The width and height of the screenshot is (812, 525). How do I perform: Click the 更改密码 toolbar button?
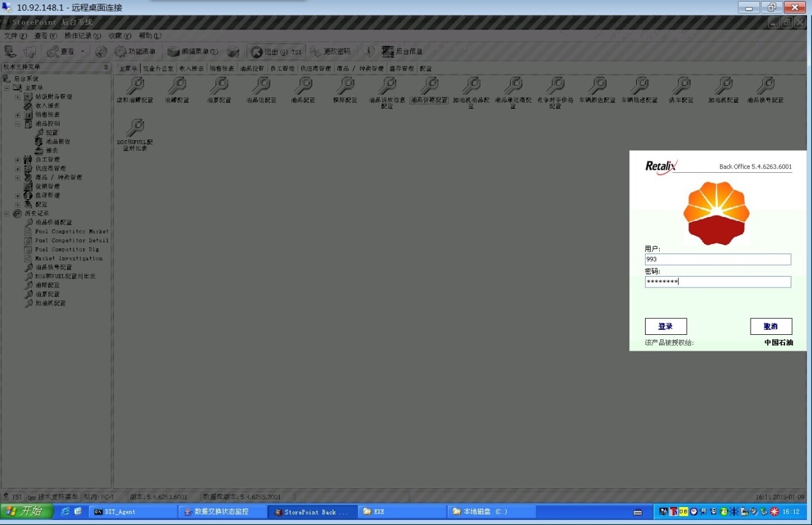(330, 51)
